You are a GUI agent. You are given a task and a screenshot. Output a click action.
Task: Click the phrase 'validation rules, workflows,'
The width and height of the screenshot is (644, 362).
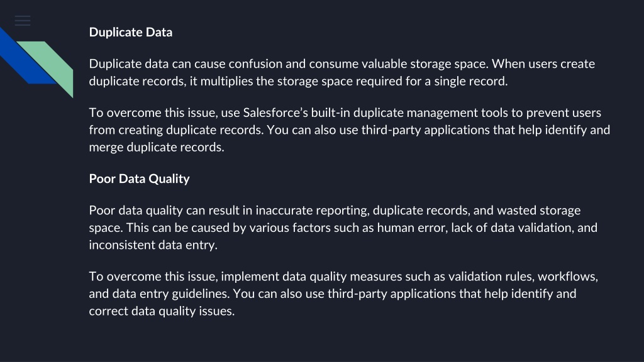pos(523,277)
